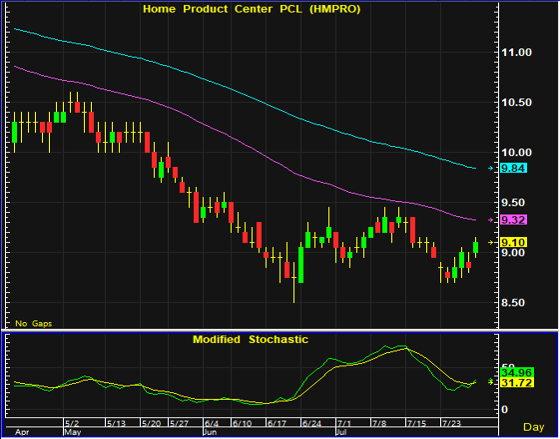
Task: Click the Modified Stochastic panel title
Action: (x=250, y=339)
